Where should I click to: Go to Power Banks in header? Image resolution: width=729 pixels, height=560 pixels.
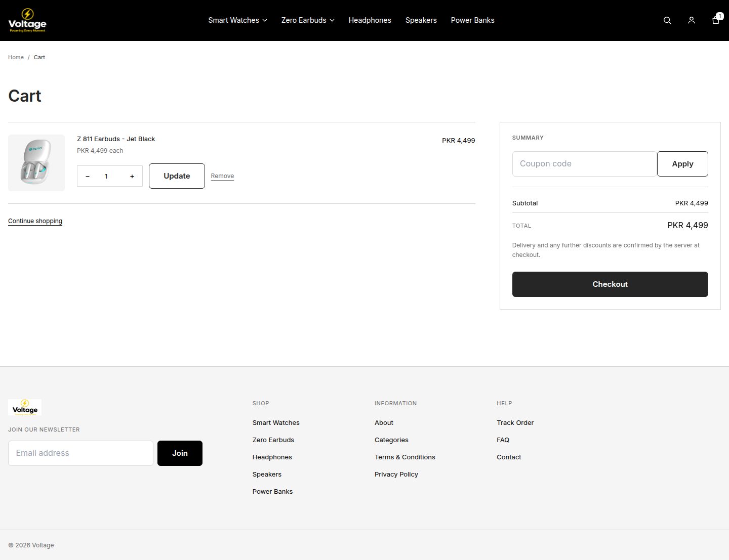[473, 20]
